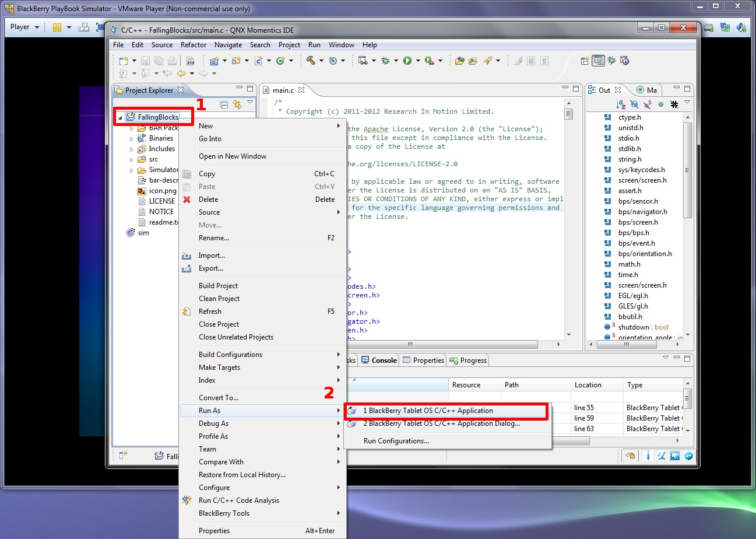Select Build Project in context menu

[262, 286]
